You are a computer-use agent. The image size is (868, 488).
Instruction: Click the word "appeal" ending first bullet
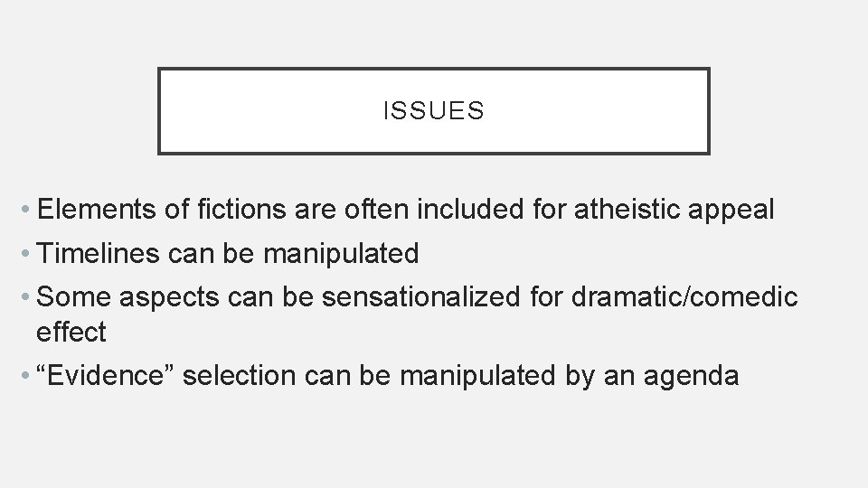point(734,210)
